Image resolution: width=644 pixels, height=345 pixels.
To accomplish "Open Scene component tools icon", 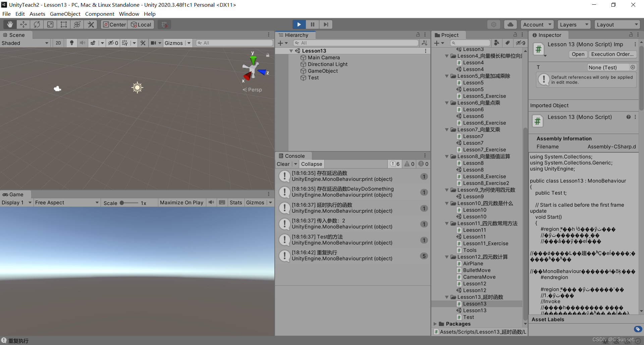I will pos(143,43).
